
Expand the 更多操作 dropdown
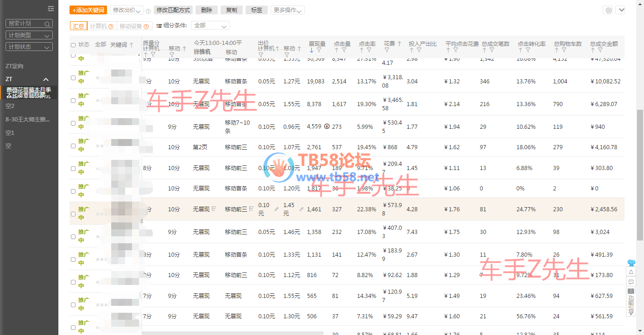287,10
